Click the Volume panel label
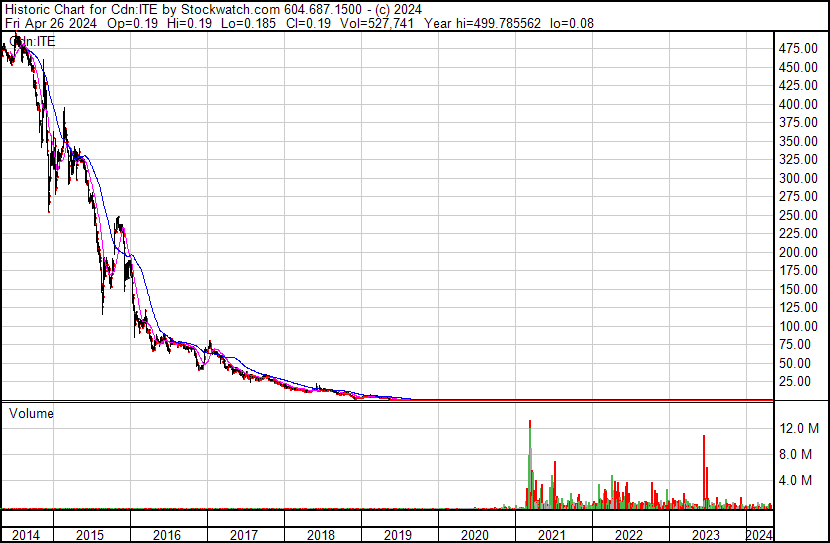Screen dimensions: 830x543 (x=30, y=413)
